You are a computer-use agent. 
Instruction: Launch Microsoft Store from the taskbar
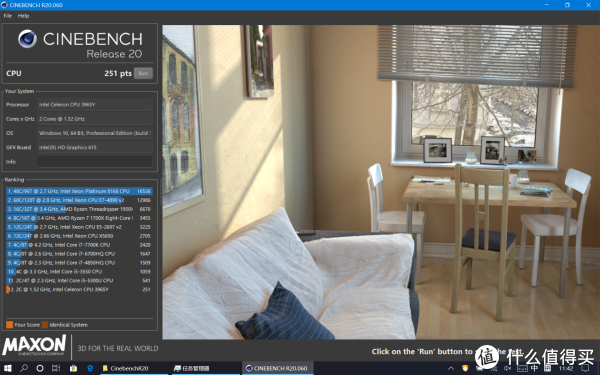pyautogui.click(x=73, y=368)
